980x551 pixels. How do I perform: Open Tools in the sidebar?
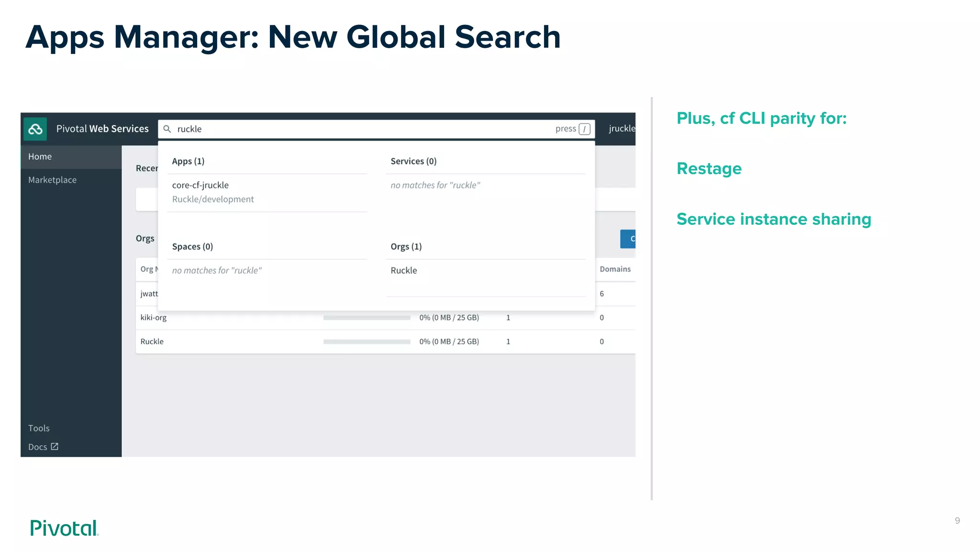(x=39, y=428)
